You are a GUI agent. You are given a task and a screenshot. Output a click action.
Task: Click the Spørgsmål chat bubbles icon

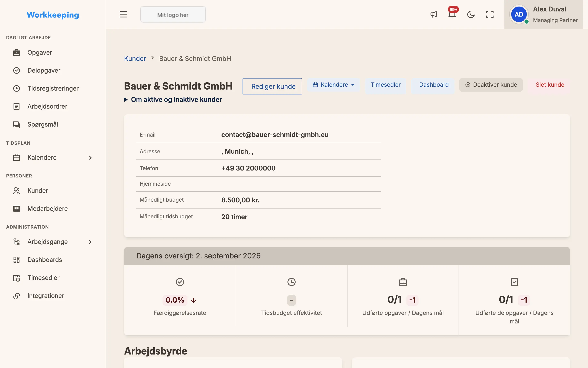pos(17,124)
